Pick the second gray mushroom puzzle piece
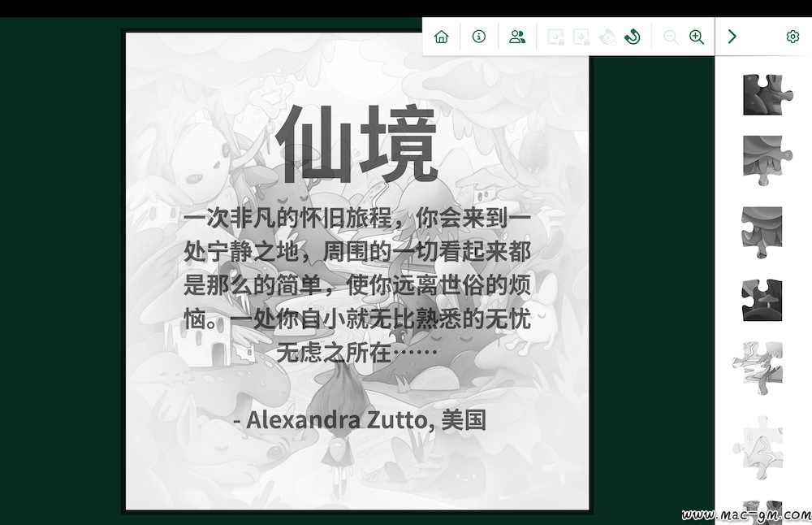812x525 pixels. coord(767,161)
